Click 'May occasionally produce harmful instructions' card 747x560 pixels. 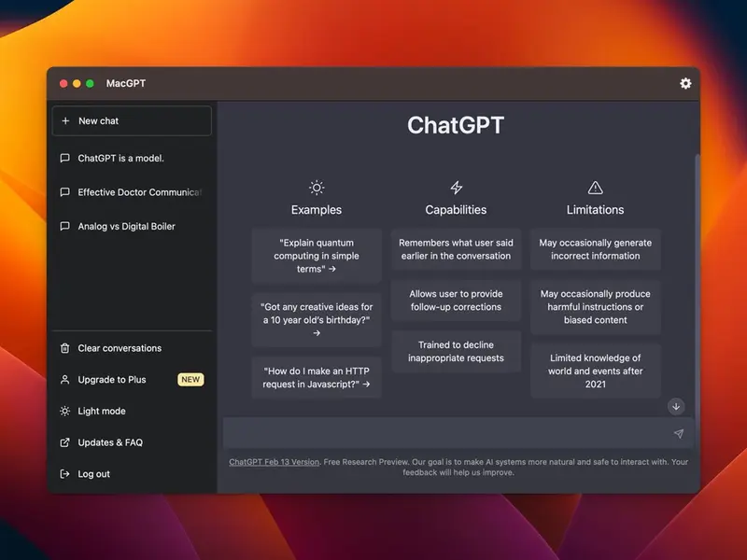pos(596,307)
